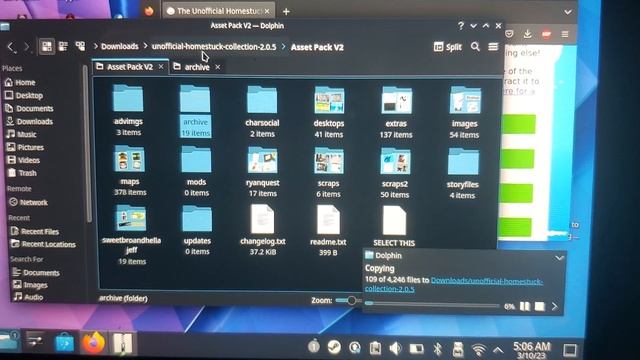Search for Audio in sidebar
Viewport: 640px width, 360px height.
(28, 297)
